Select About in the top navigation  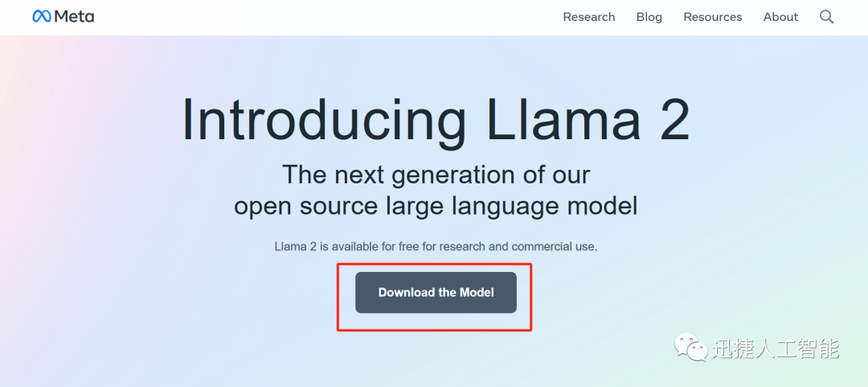click(780, 17)
